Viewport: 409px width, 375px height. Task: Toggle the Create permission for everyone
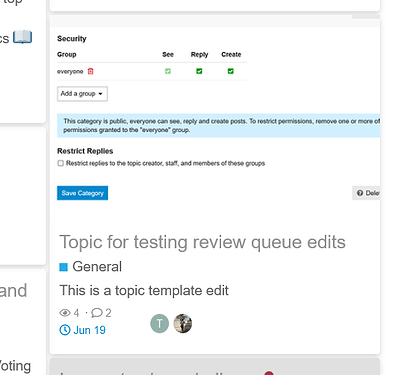[230, 71]
